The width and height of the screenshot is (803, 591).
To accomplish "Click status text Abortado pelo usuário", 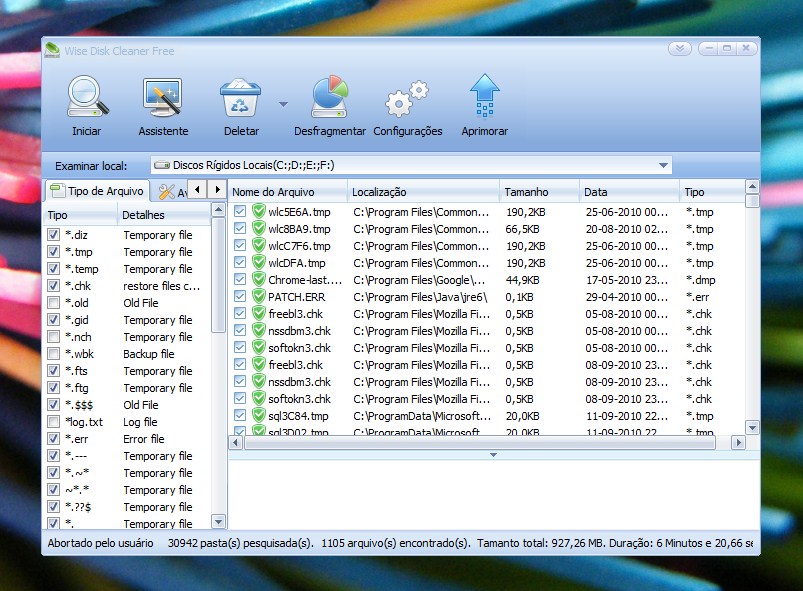I will tap(100, 543).
